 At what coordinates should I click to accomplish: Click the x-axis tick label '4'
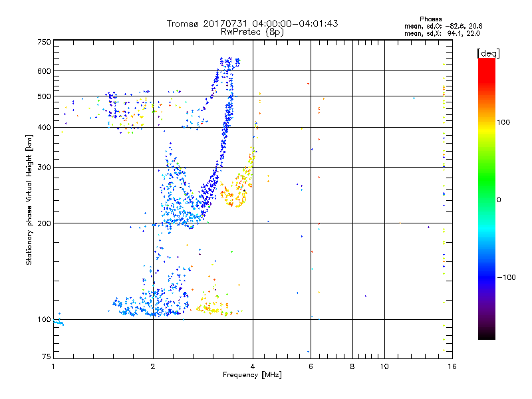coord(253,366)
